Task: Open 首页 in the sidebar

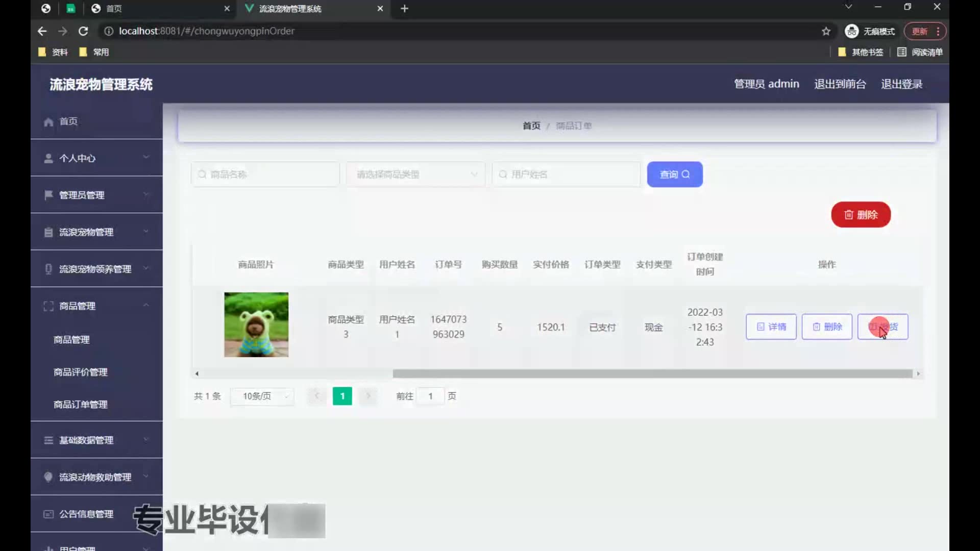Action: (x=96, y=121)
